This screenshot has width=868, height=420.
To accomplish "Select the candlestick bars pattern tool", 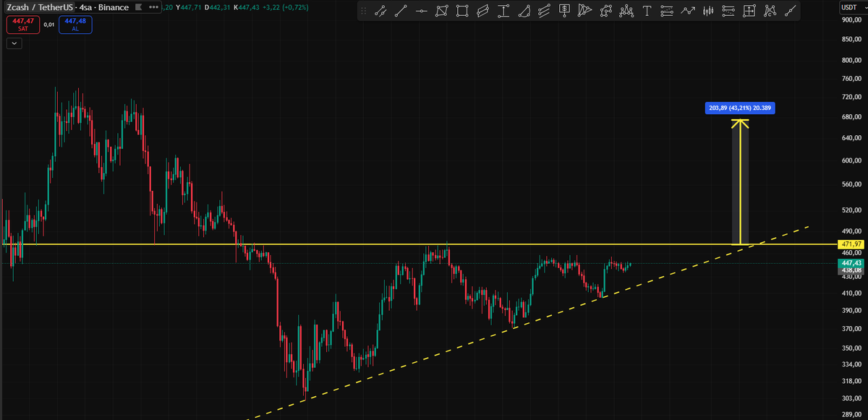I will coord(708,11).
